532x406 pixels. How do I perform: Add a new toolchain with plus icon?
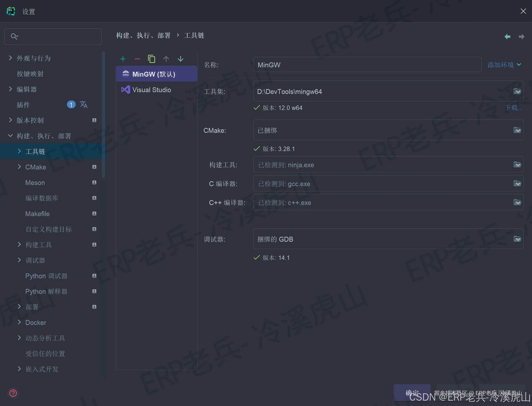[123, 59]
